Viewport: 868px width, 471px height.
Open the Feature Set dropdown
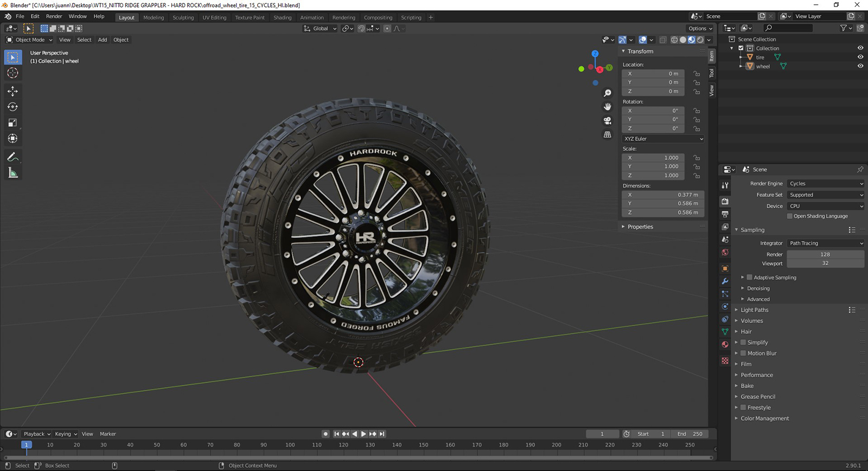coord(826,195)
